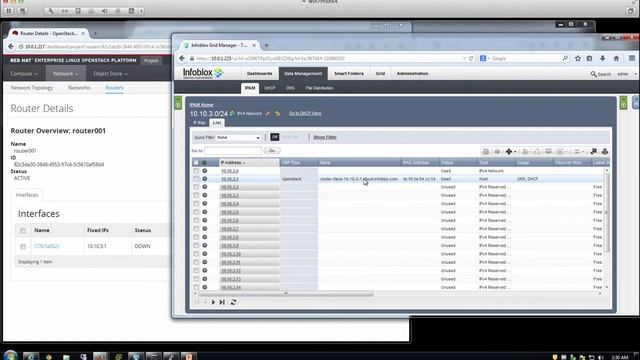
Task: Click the bookmark icon next to the edit pencil
Action: tap(278, 113)
